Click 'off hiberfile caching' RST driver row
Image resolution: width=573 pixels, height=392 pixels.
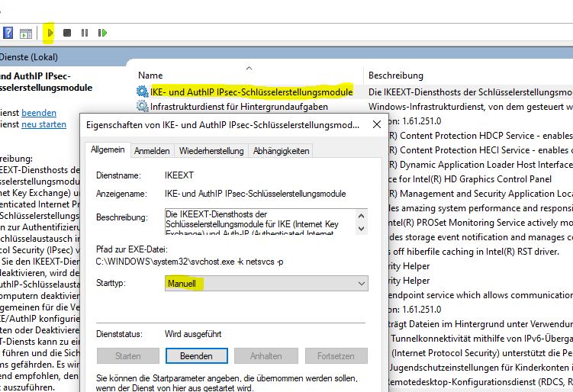tap(474, 252)
